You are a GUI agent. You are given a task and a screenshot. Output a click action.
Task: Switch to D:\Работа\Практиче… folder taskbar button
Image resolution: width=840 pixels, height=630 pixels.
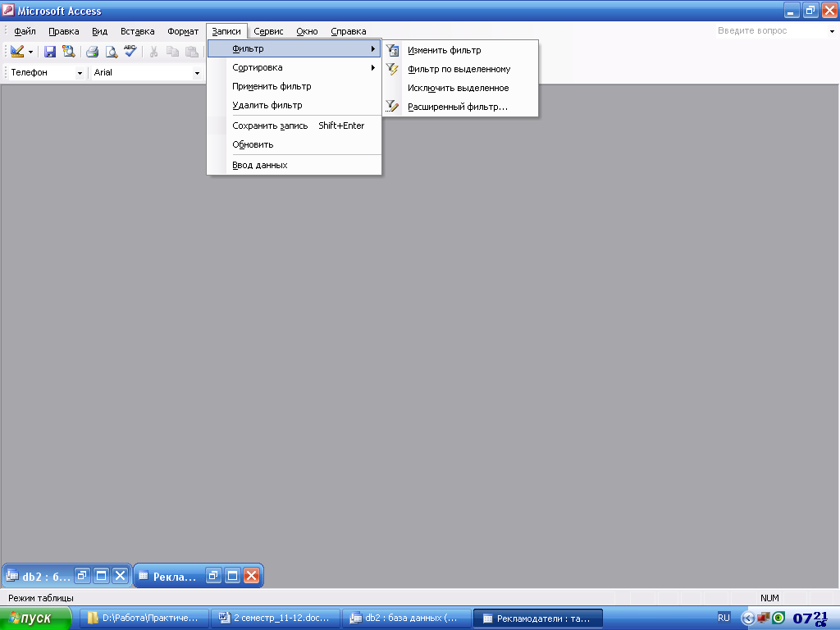pos(144,619)
